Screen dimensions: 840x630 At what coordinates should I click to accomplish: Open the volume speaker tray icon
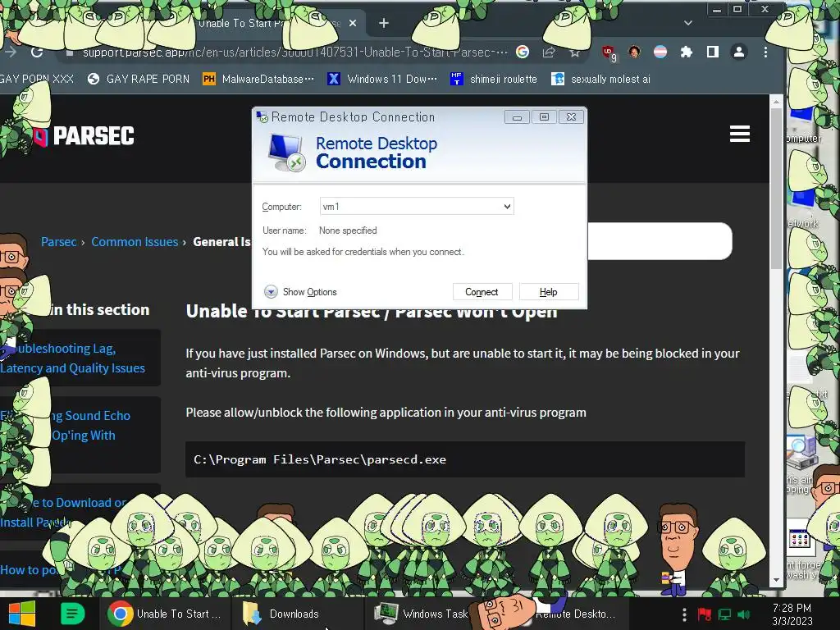(743, 614)
